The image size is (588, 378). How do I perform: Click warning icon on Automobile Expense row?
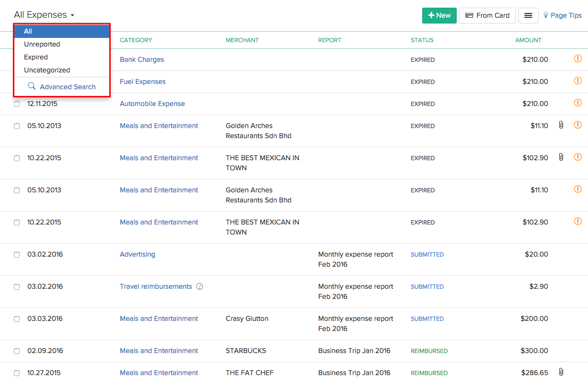pyautogui.click(x=577, y=103)
